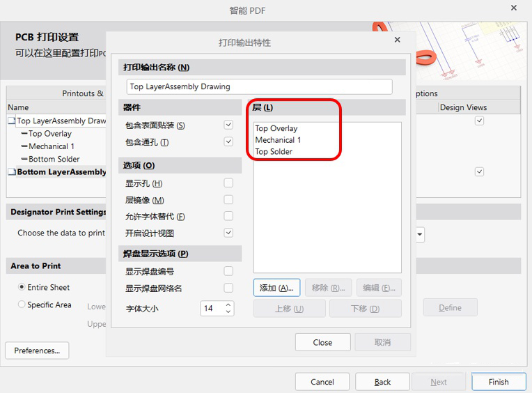This screenshot has height=393, width=532.
Task: Click Close button in print properties dialog
Action: click(x=322, y=342)
